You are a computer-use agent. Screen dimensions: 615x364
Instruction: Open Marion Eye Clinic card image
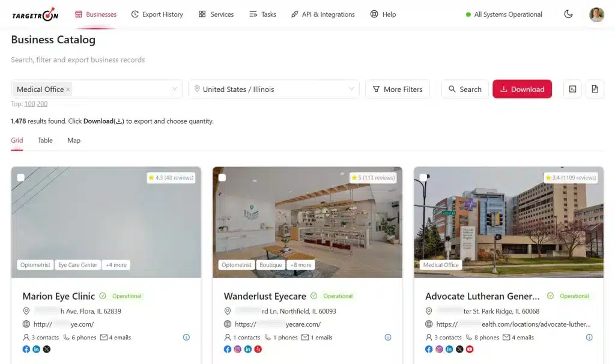click(x=106, y=222)
